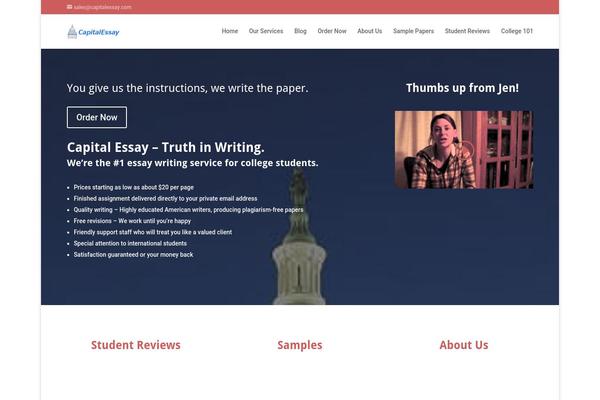The height and width of the screenshot is (400, 600).
Task: Click 'Satisfaction guaranteed or your money back' text
Action: coord(133,255)
